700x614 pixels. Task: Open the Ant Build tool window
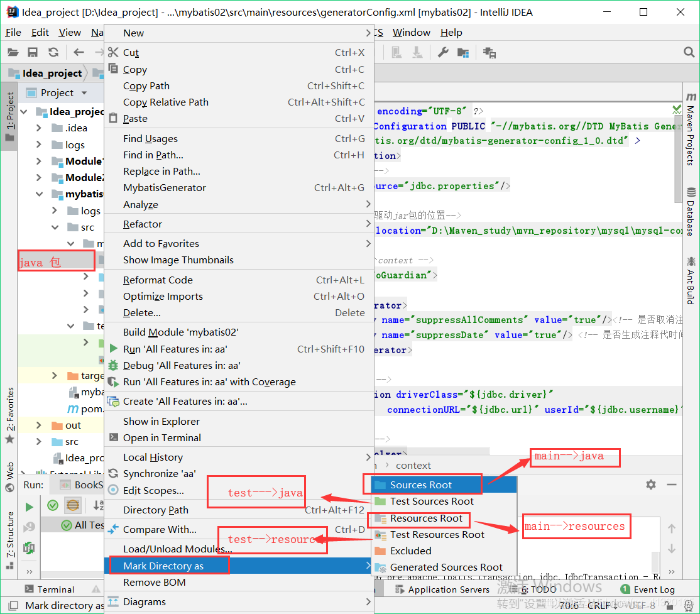tap(691, 281)
